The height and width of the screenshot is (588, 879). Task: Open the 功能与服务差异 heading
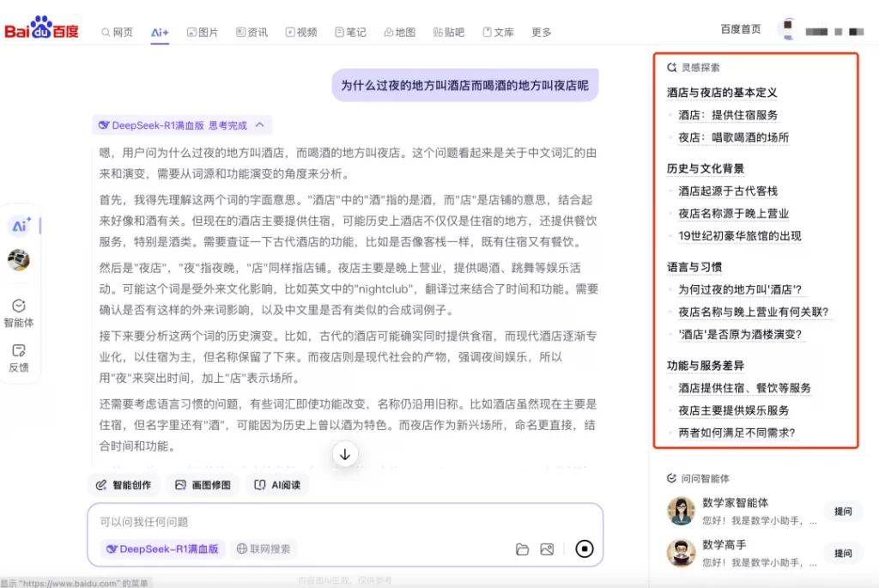click(706, 366)
